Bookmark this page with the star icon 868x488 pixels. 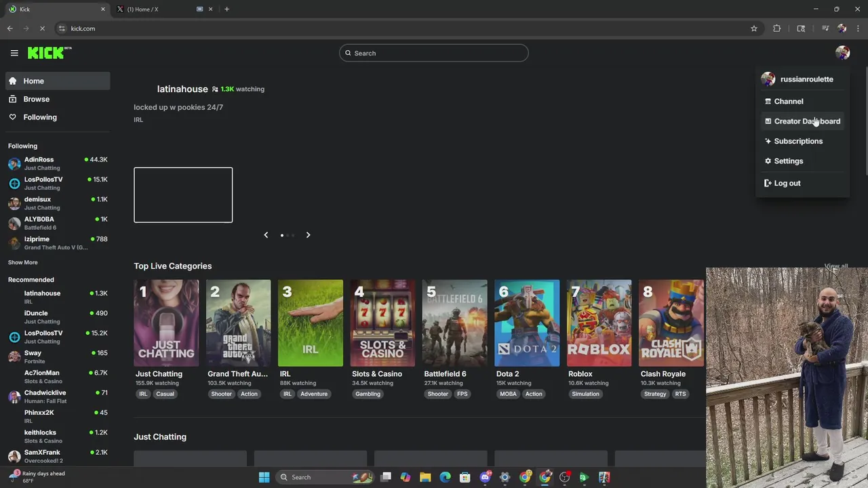click(753, 28)
